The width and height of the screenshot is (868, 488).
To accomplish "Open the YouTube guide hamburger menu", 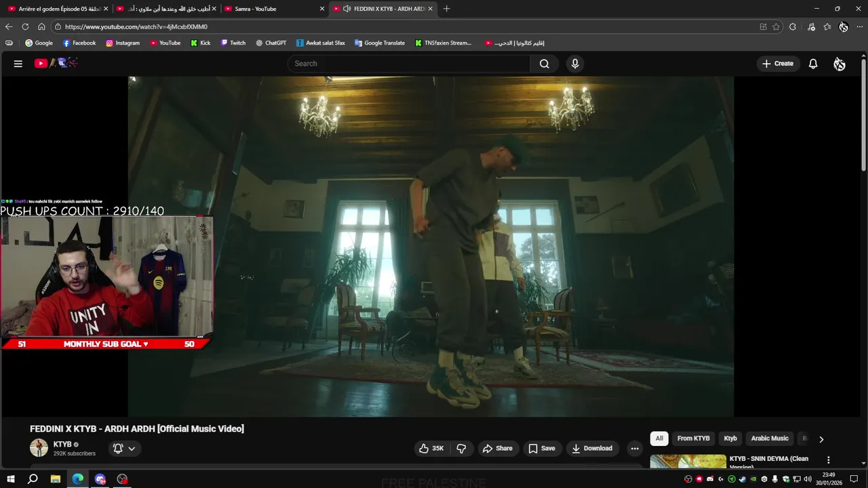I will tap(18, 64).
